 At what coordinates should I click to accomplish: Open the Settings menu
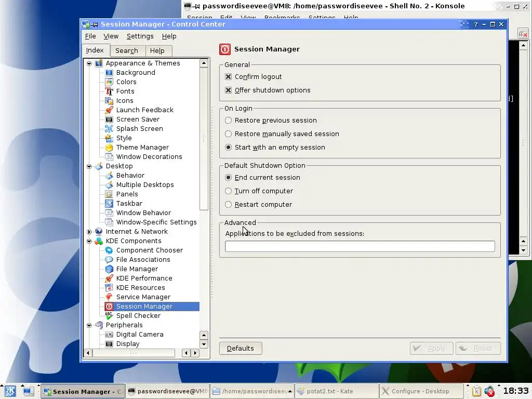[x=140, y=36]
